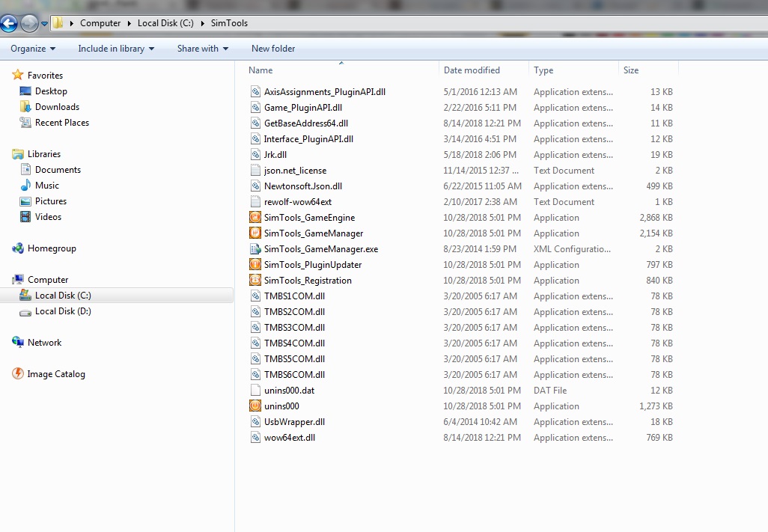The height and width of the screenshot is (532, 768).
Task: Click the 499 KB size value
Action: 659,186
